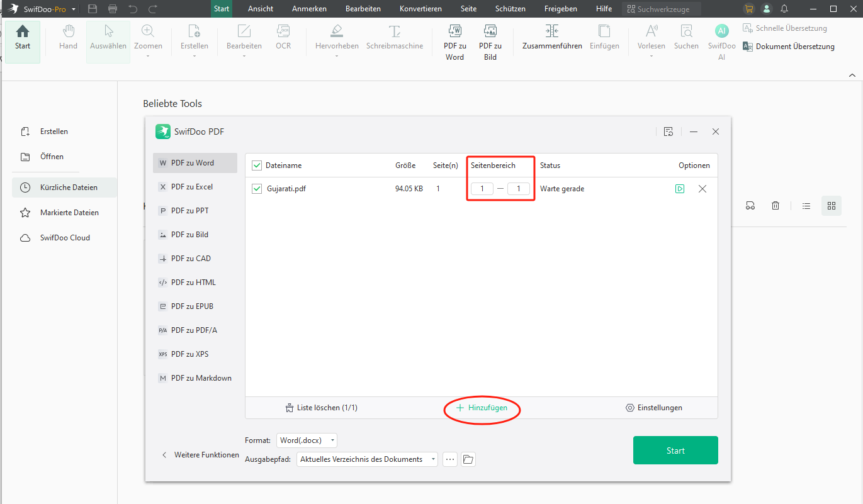Expand the SwifDoo-Pro title menu arrow
Viewport: 863px width, 504px height.
click(x=74, y=9)
